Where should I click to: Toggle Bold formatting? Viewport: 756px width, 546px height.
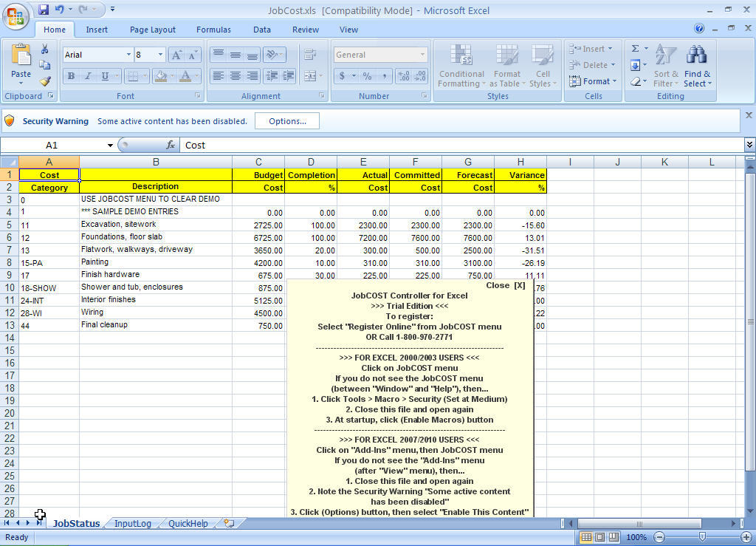coord(72,76)
